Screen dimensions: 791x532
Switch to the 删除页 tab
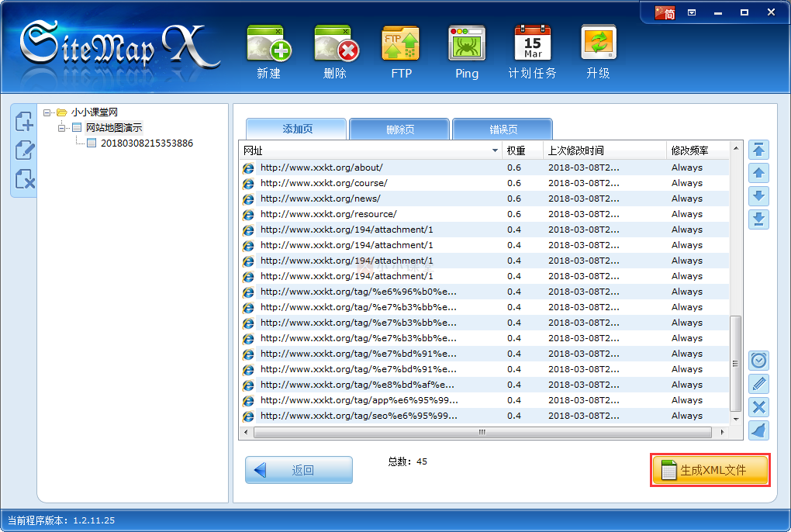click(399, 129)
